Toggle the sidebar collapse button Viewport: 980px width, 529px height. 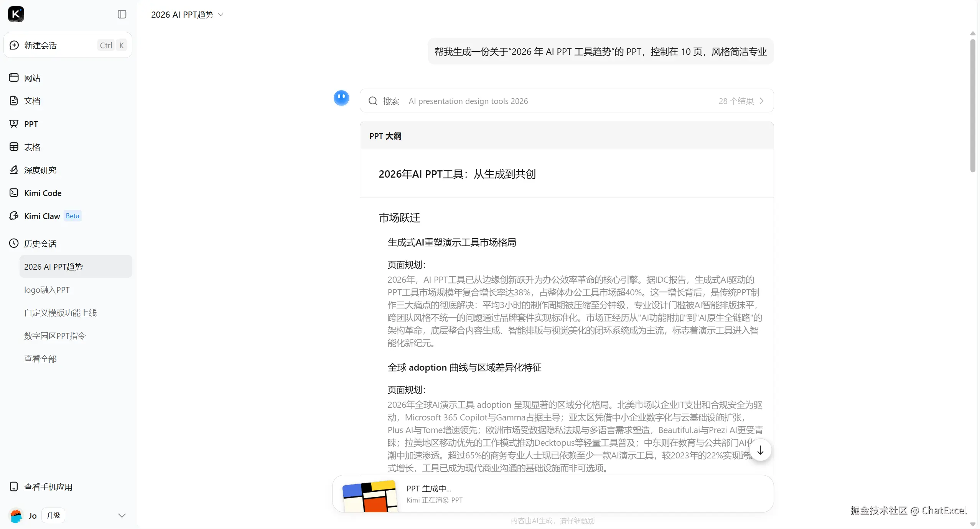tap(122, 14)
